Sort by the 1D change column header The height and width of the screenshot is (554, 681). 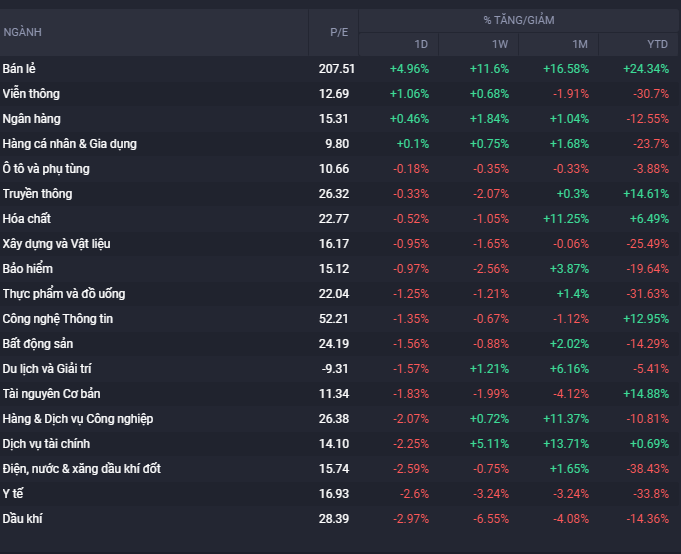pos(421,44)
